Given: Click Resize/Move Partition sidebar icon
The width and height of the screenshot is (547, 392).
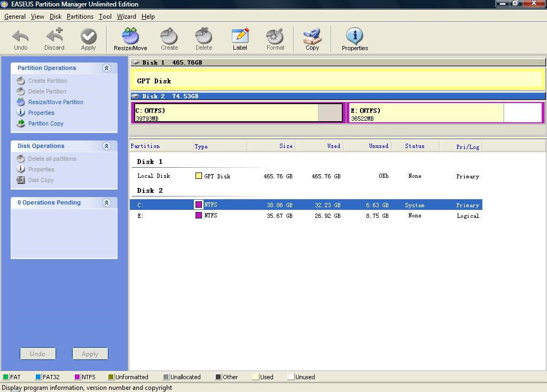Looking at the screenshot, I should tap(21, 102).
